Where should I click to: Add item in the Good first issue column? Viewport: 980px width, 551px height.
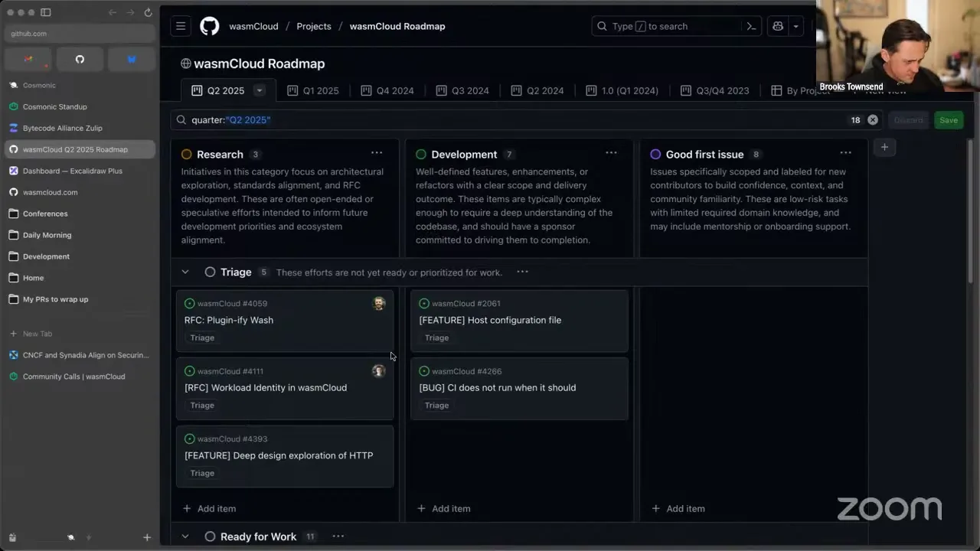(x=678, y=508)
